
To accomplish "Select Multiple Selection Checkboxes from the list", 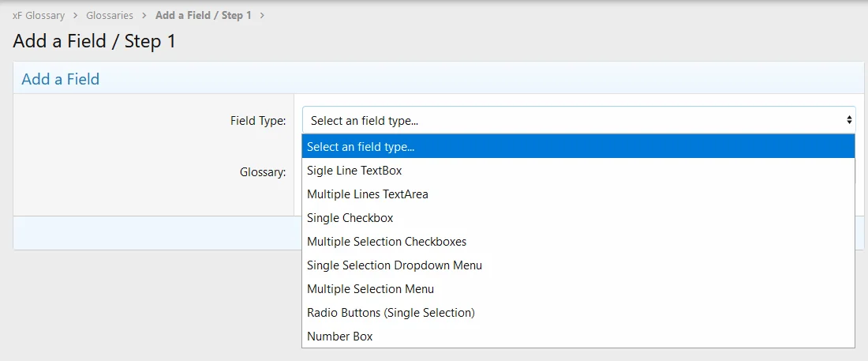I will click(x=387, y=242).
